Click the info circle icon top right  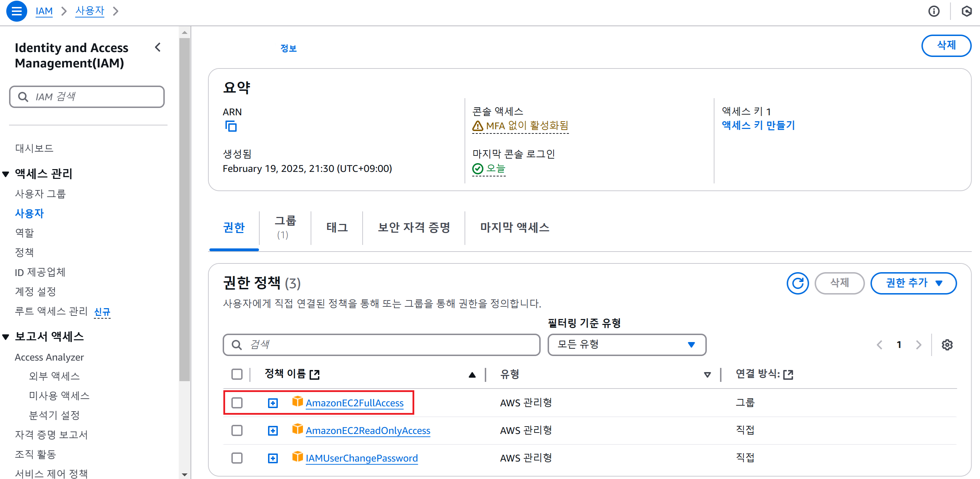pos(934,11)
